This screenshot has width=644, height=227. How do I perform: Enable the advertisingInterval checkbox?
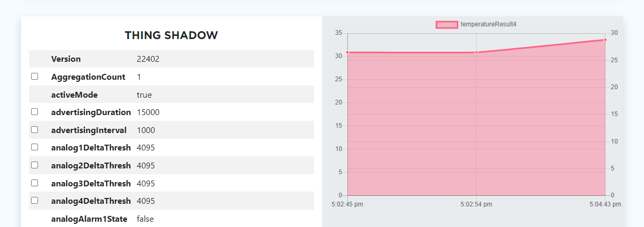click(x=35, y=130)
